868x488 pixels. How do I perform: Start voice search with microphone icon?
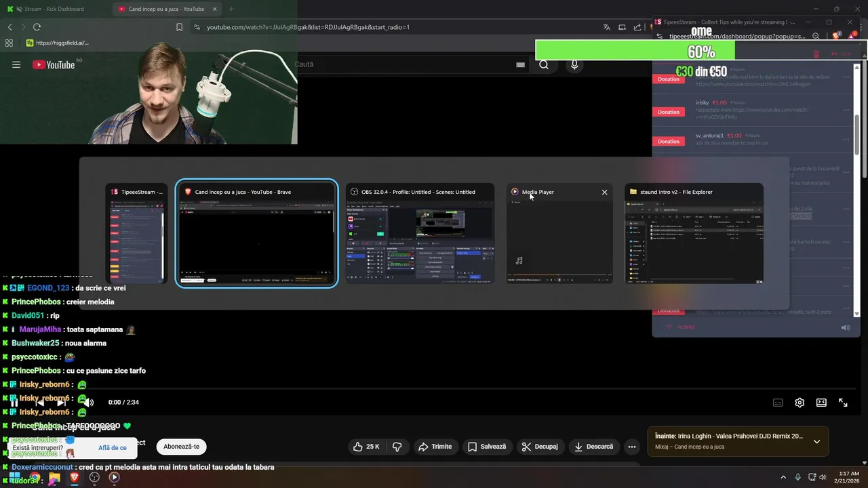click(x=574, y=64)
